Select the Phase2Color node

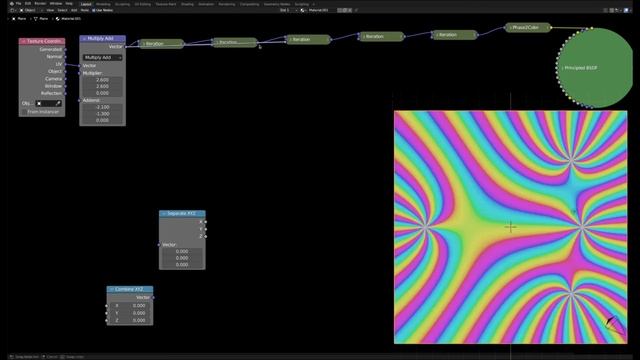pos(528,27)
